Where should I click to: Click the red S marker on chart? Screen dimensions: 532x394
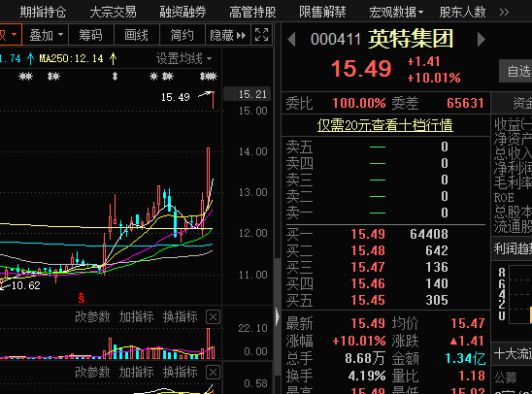click(x=82, y=297)
